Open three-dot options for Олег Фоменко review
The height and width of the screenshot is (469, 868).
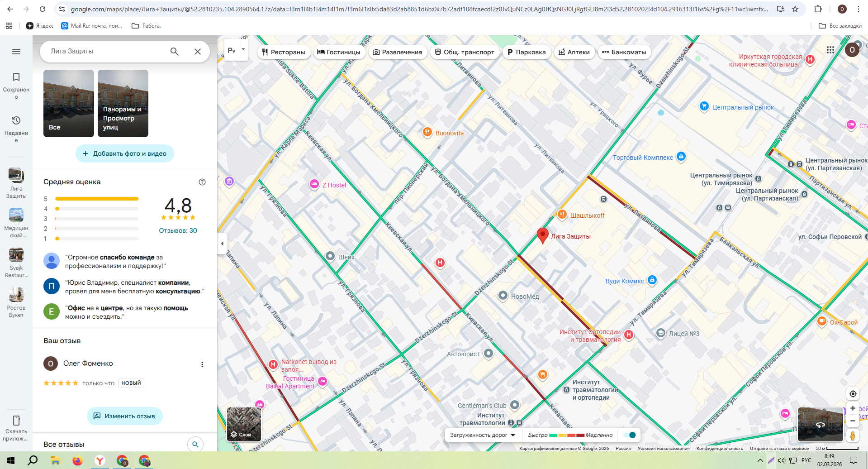(202, 364)
